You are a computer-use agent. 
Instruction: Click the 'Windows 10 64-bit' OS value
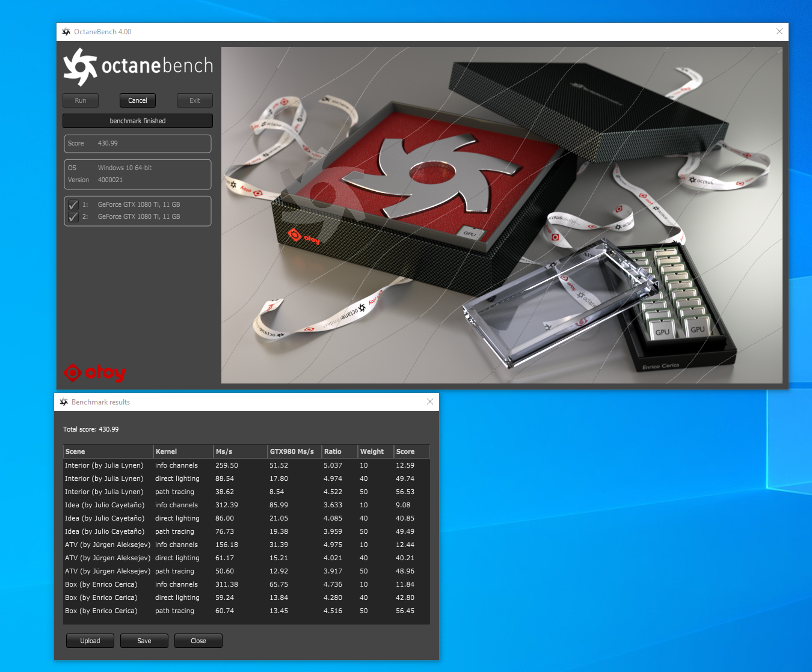[125, 168]
